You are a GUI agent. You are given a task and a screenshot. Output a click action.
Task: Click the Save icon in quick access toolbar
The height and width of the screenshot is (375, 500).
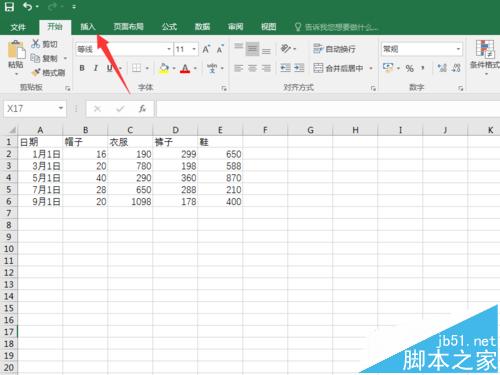(9, 7)
